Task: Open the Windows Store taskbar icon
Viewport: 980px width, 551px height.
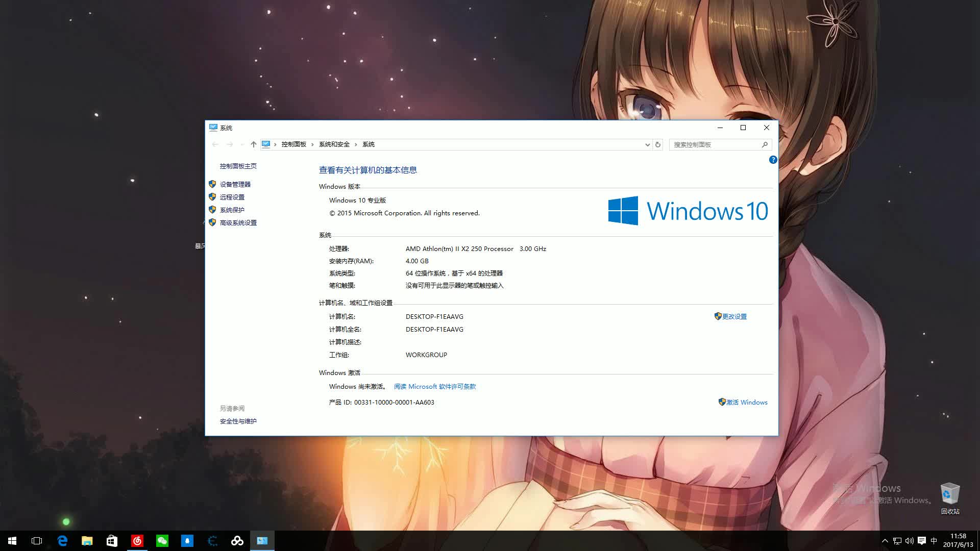Action: (112, 541)
